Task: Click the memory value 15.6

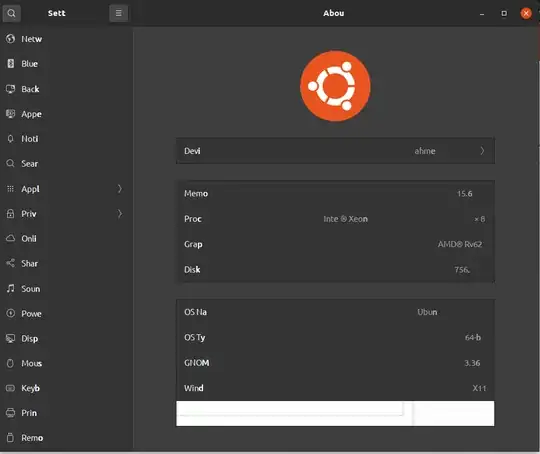Action: point(464,194)
